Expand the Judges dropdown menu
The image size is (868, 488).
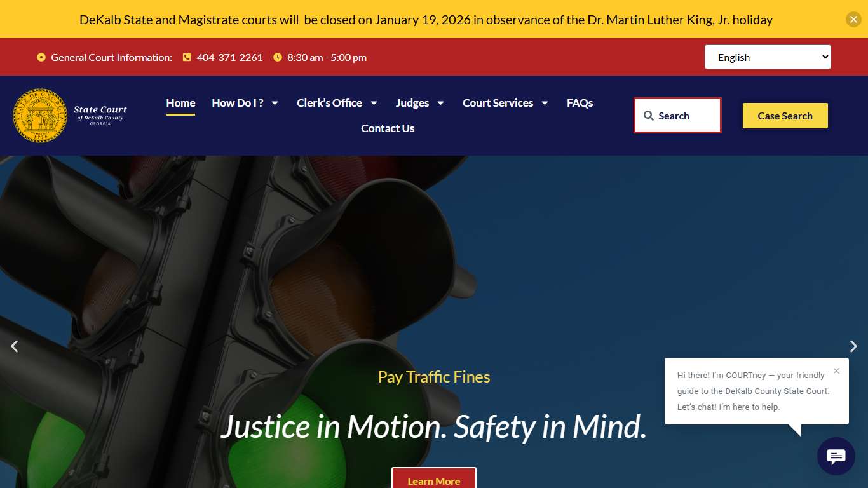coord(419,103)
